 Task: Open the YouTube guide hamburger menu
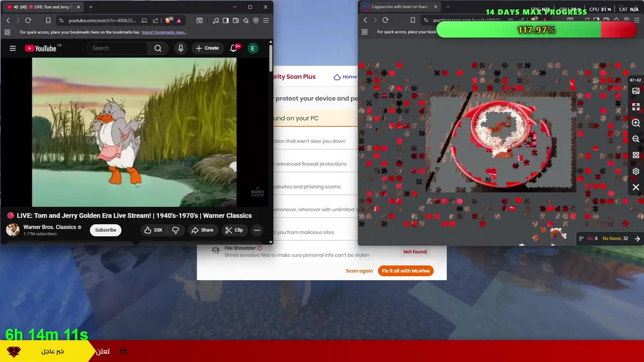point(13,48)
